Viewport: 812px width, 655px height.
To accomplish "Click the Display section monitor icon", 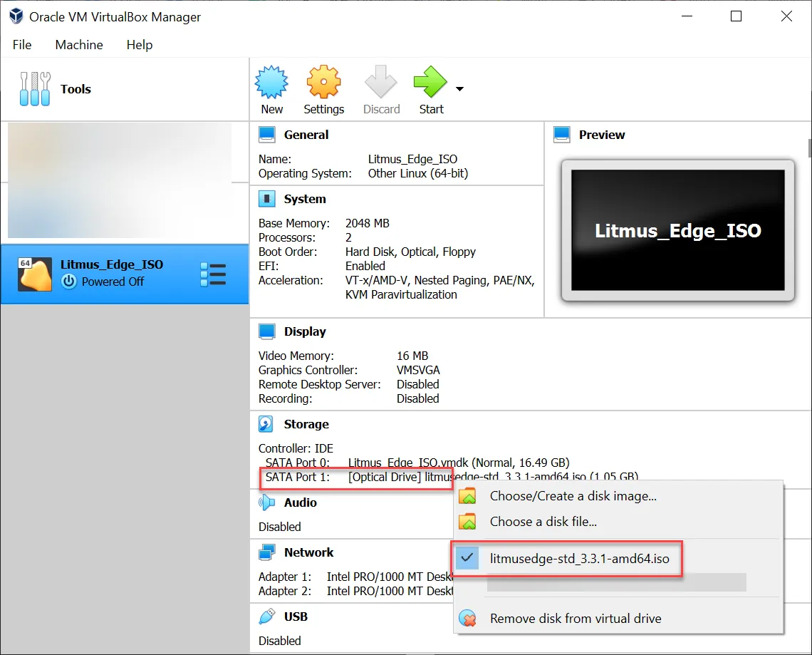I will tap(266, 331).
